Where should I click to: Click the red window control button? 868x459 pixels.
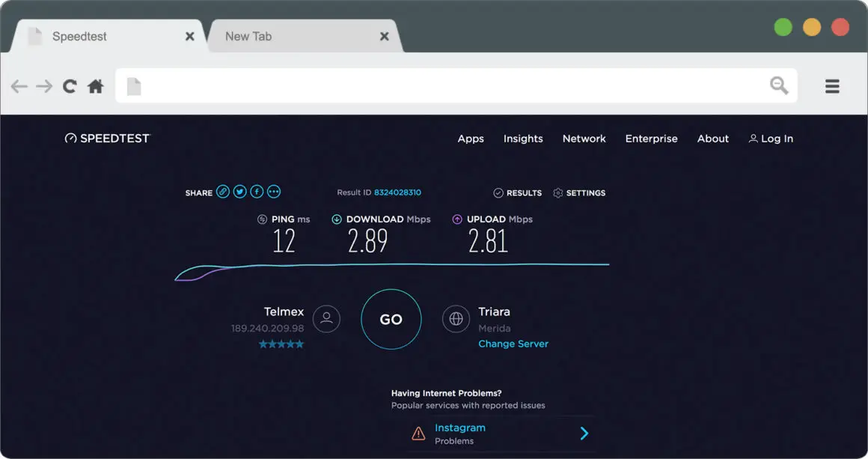840,26
